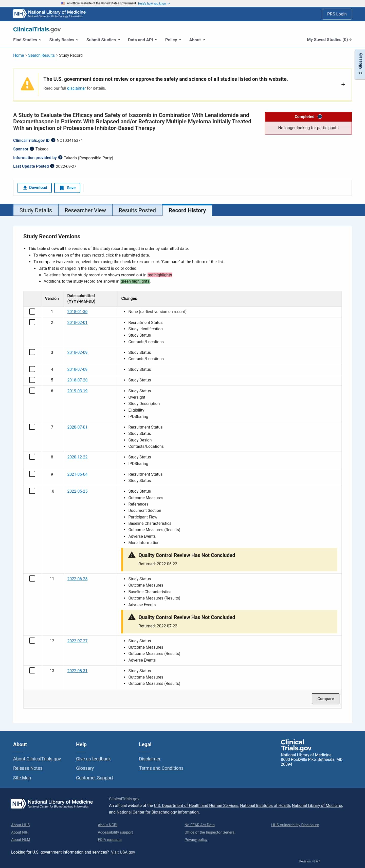
Task: Open the Glossary side panel
Action: 360,64
